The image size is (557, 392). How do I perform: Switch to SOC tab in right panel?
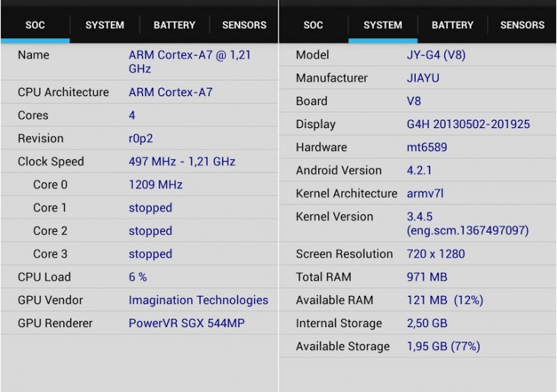[x=313, y=25]
